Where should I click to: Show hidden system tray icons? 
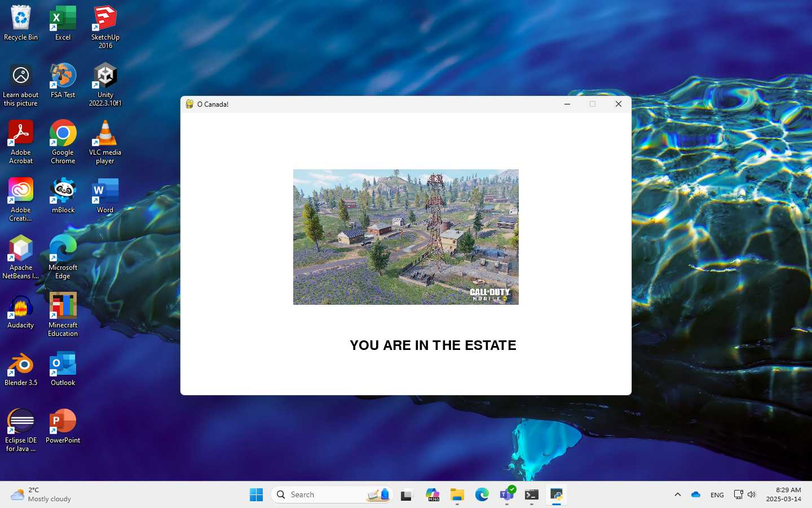pyautogui.click(x=678, y=494)
